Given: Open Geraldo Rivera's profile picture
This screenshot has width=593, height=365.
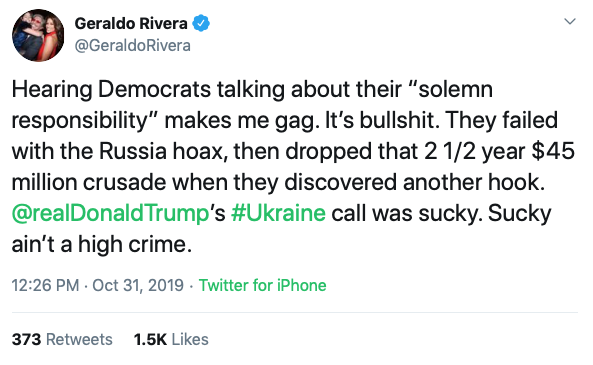Looking at the screenshot, I should [38, 36].
